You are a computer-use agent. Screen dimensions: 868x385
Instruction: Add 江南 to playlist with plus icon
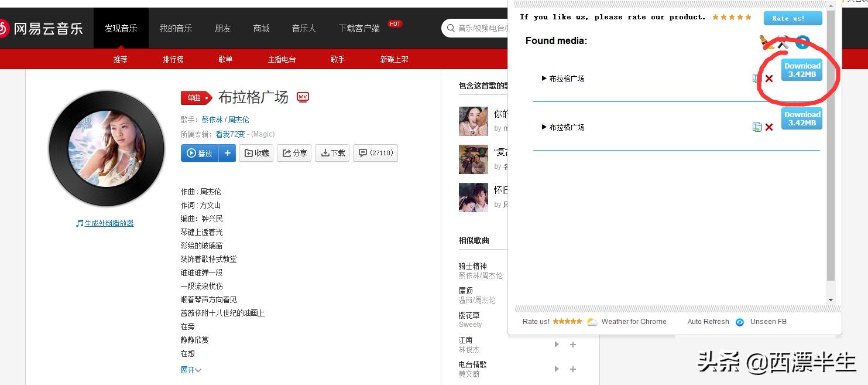pos(572,345)
